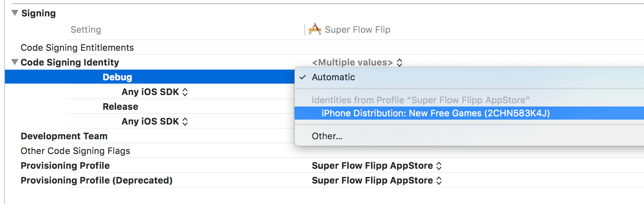Open the Release Any iOS SDK stepper
The image size is (644, 204).
pyautogui.click(x=185, y=122)
